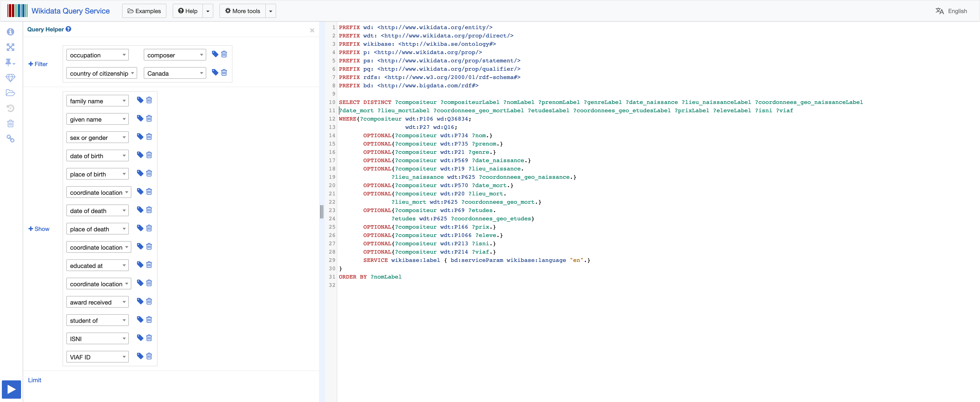Image resolution: width=980 pixels, height=402 pixels.
Task: Open the Canada value dropdown
Action: 175,73
